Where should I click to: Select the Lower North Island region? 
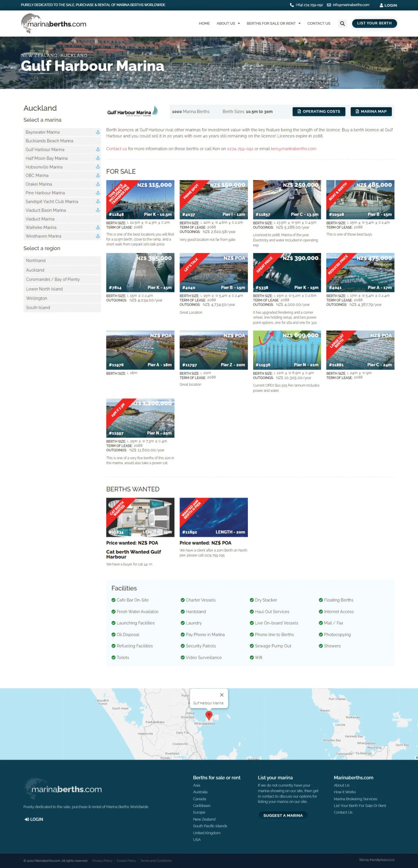(62, 289)
